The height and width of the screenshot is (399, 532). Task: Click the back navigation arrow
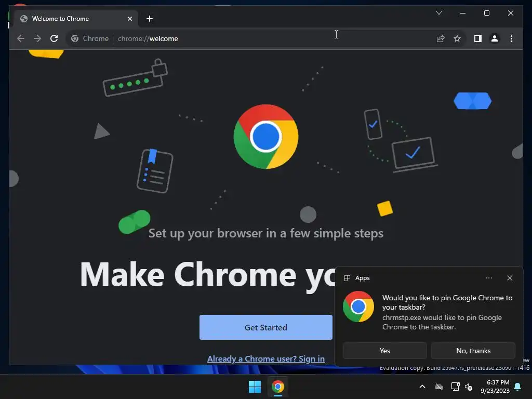(21, 38)
